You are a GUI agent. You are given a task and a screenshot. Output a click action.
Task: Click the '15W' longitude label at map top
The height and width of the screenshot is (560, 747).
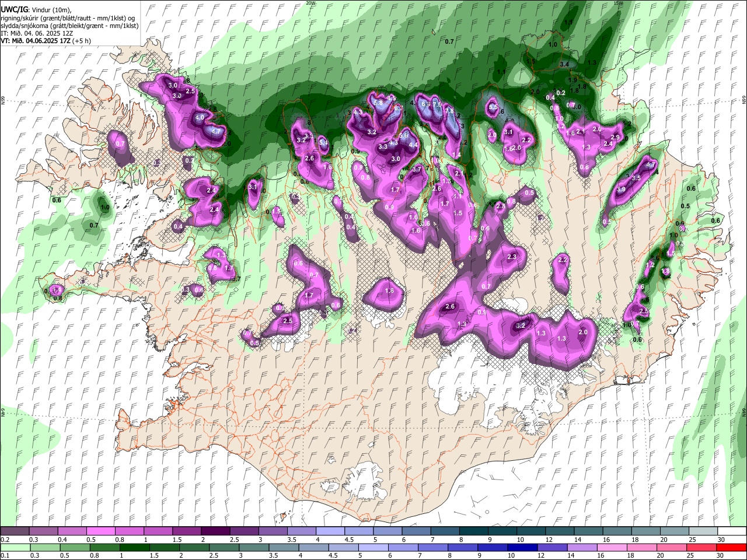(x=619, y=3)
